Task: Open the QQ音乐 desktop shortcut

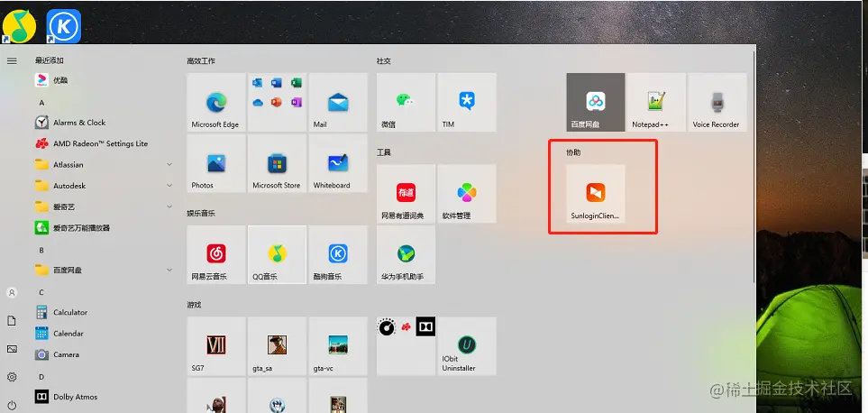Action: coord(19,26)
